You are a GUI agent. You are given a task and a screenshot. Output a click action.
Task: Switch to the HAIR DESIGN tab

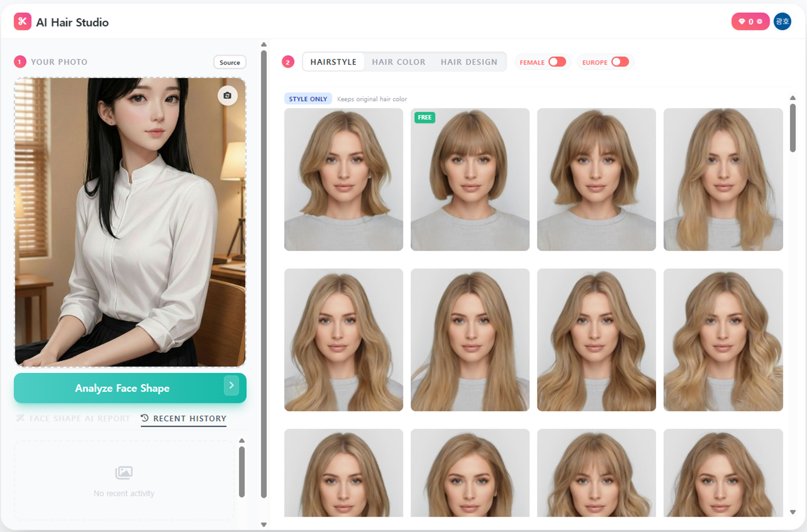pos(469,62)
